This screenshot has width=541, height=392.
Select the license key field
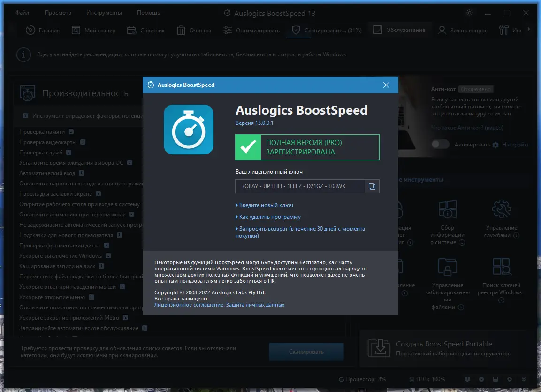[300, 186]
